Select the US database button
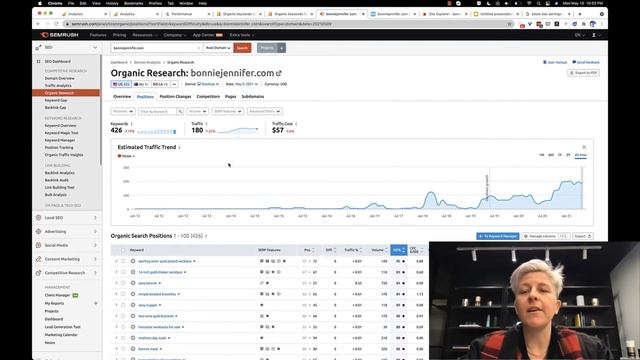This screenshot has width=640, height=360. (x=121, y=84)
